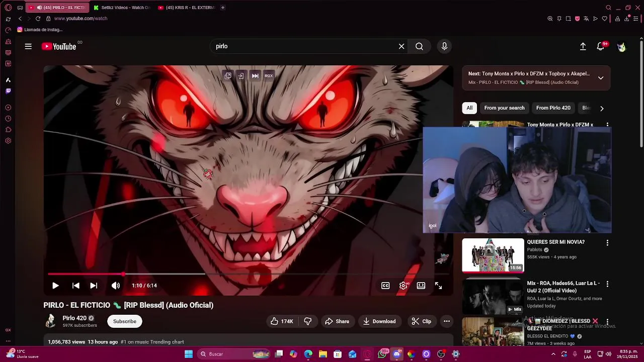The height and width of the screenshot is (362, 644).
Task: Clear the search box text
Action: [401, 46]
